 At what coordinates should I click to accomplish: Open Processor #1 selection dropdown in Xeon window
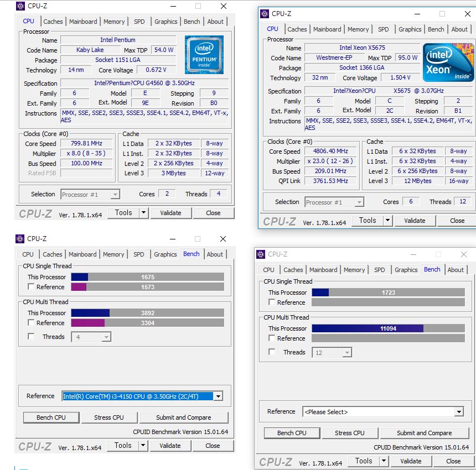[x=359, y=202]
